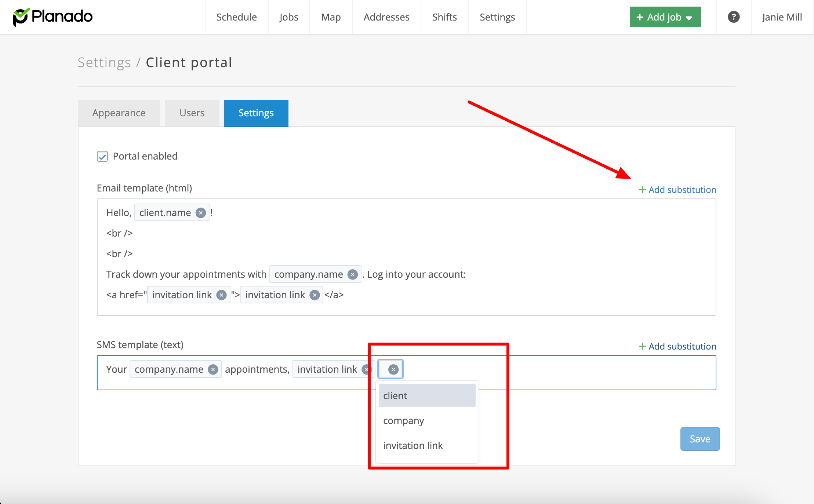The height and width of the screenshot is (504, 814).
Task: Toggle the Portal enabled checkbox
Action: pos(102,156)
